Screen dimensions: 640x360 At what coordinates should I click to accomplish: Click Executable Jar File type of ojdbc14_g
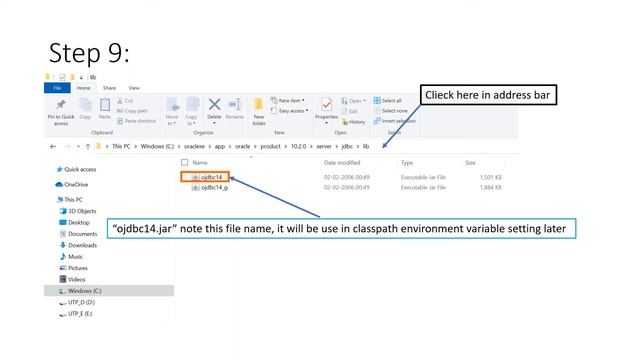pyautogui.click(x=423, y=187)
